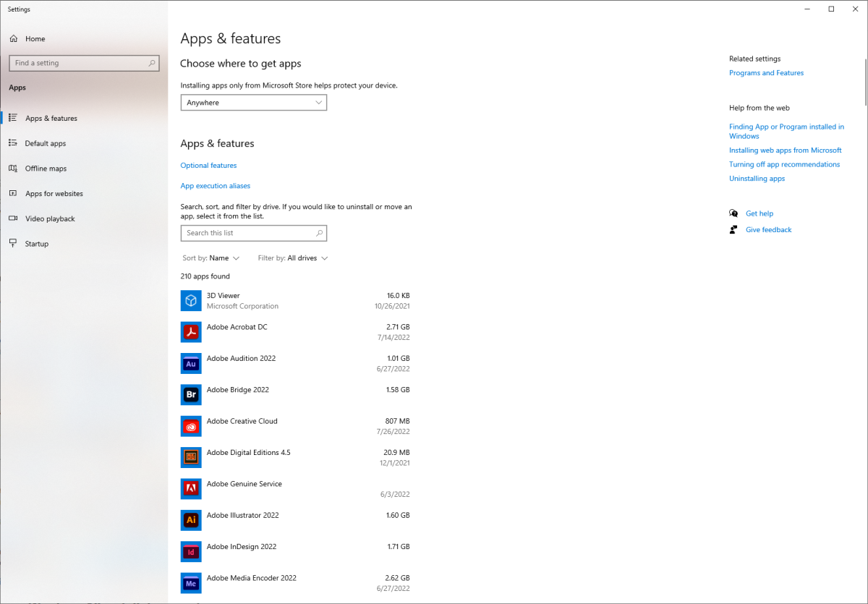Open the Anywhere app source dropdown

click(253, 103)
